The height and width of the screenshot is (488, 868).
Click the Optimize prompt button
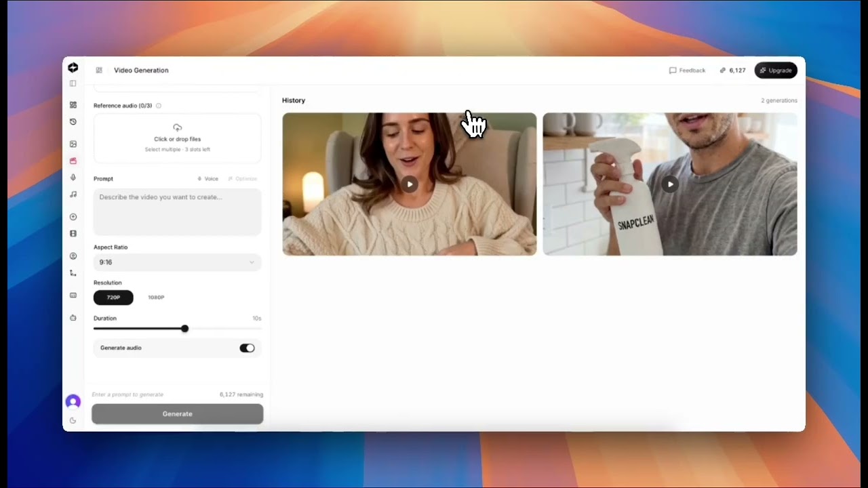pos(243,179)
